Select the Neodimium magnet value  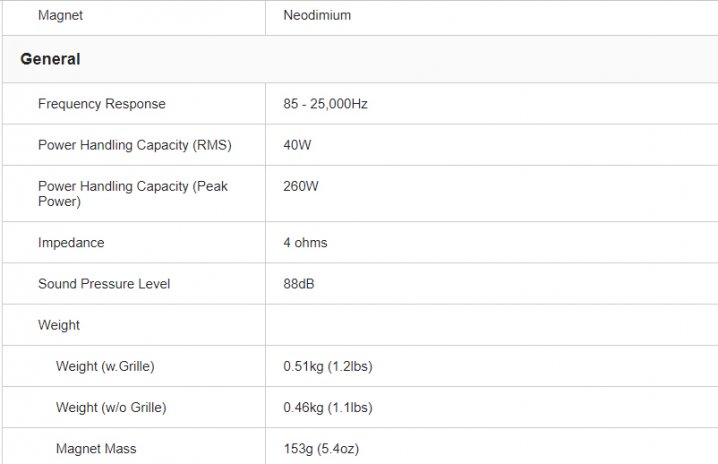[317, 16]
